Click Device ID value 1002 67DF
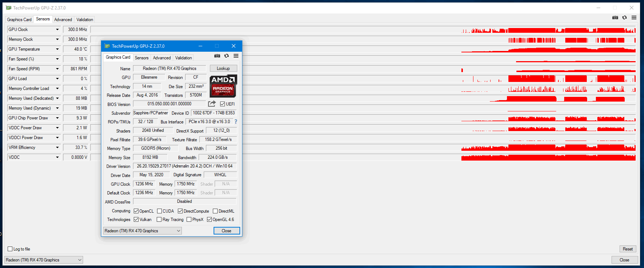 coord(214,113)
